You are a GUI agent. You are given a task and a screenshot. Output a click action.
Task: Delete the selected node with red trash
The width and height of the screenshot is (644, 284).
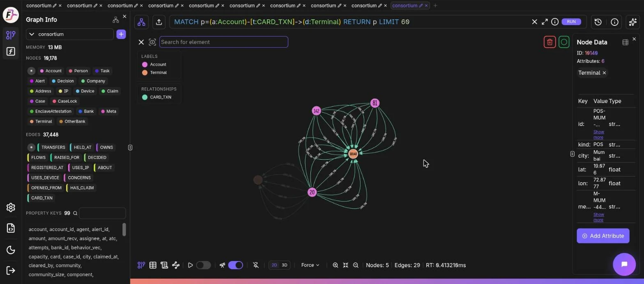tap(550, 42)
